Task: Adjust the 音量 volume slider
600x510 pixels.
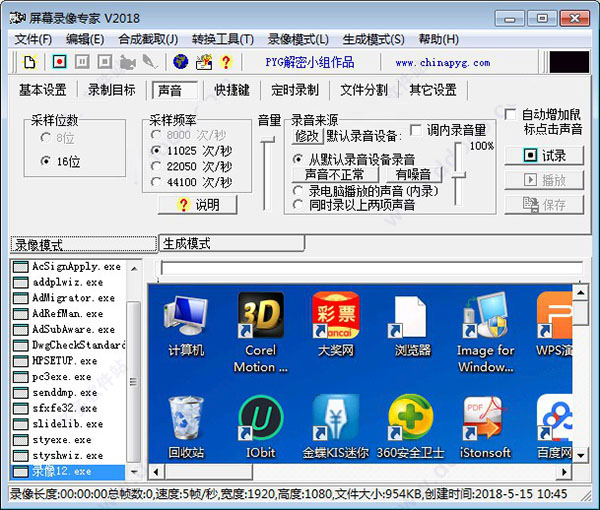Action: point(268,140)
